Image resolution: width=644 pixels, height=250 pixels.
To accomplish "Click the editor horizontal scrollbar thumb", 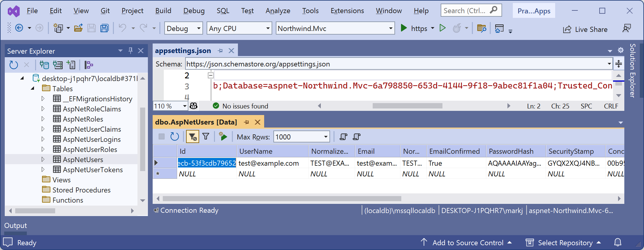I will 407,106.
